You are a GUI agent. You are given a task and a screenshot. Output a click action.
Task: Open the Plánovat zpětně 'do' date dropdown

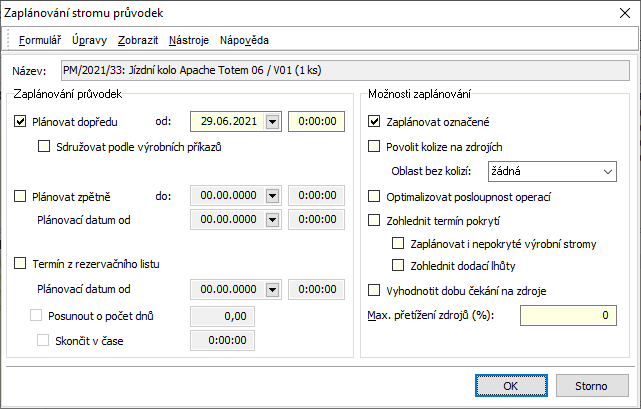click(x=273, y=196)
